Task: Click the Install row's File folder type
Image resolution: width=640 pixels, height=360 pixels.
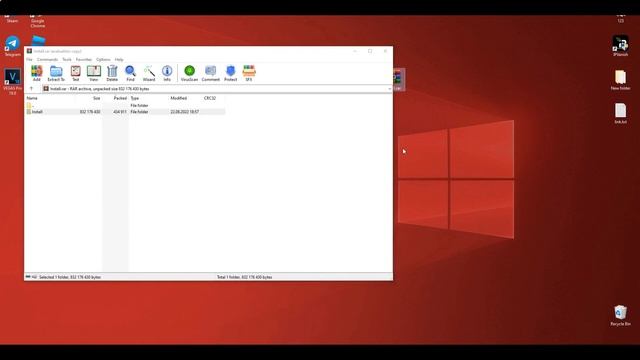Action: click(x=139, y=111)
